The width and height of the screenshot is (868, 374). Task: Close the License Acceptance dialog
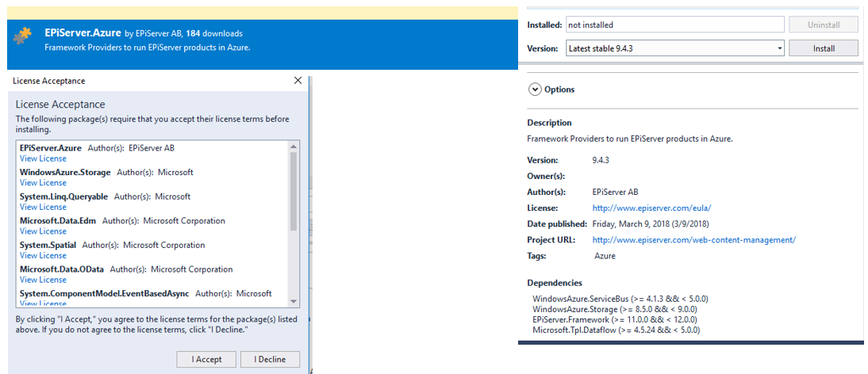298,81
